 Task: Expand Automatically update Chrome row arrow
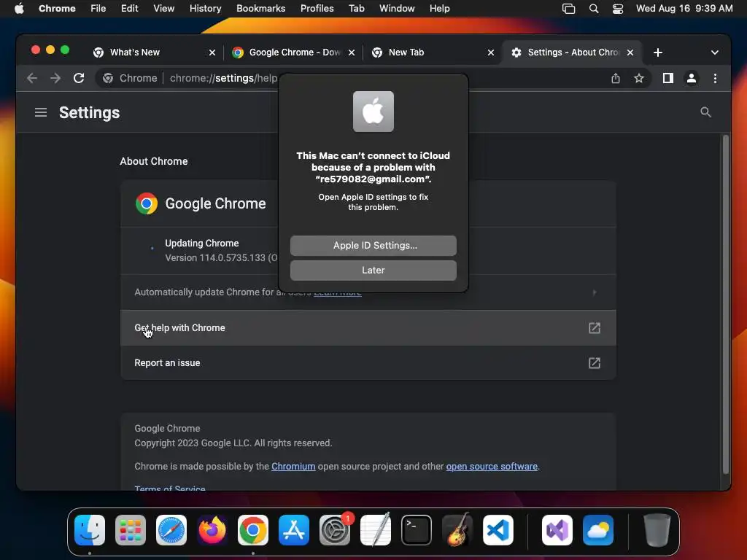tap(594, 292)
